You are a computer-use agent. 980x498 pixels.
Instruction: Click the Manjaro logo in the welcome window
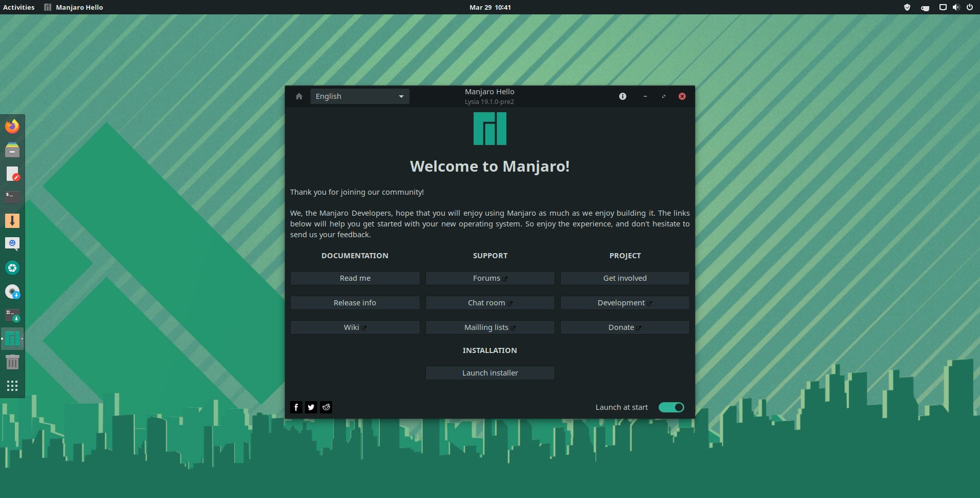pos(490,129)
